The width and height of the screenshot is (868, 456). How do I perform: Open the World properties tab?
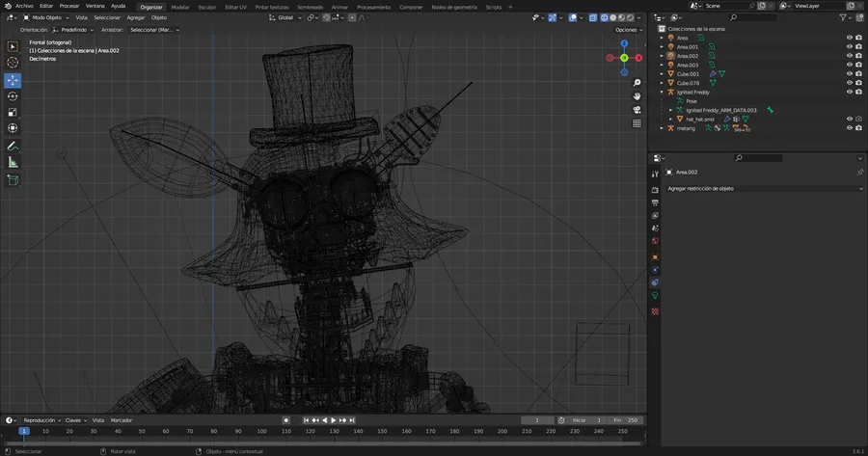pyautogui.click(x=655, y=241)
